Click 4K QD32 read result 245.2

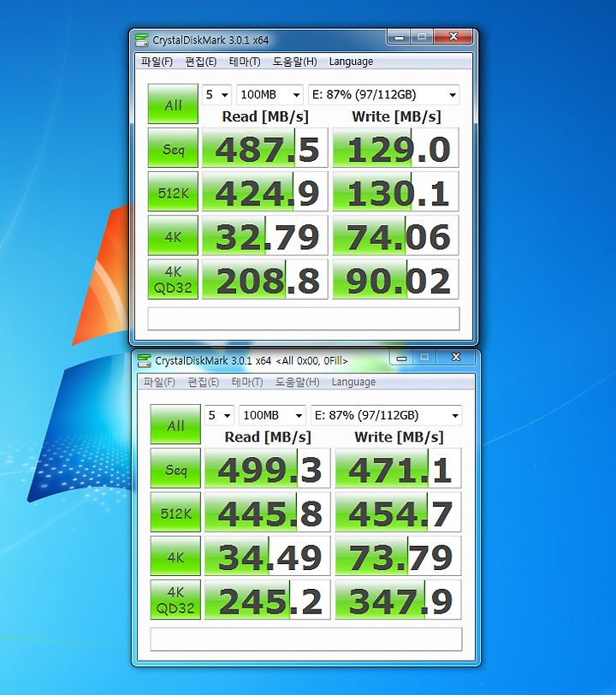pyautogui.click(x=268, y=600)
